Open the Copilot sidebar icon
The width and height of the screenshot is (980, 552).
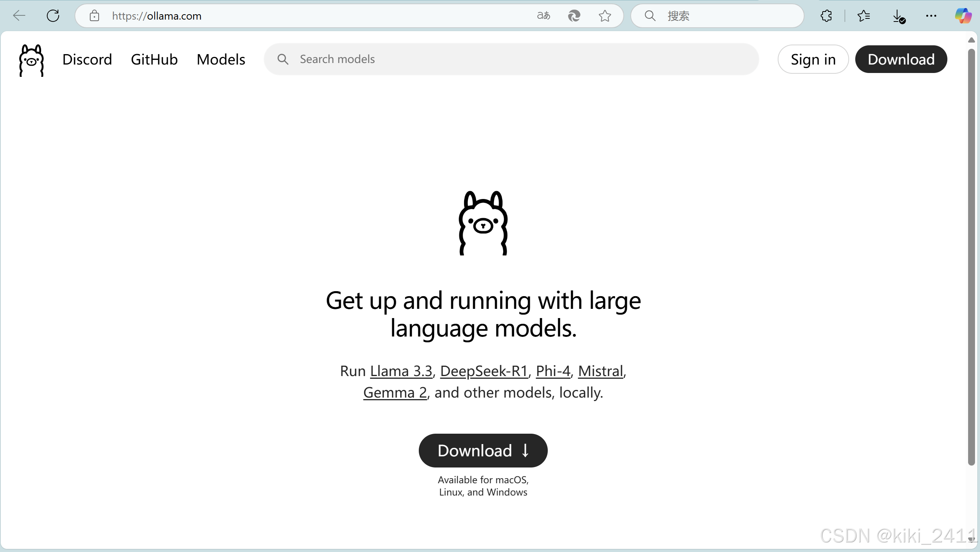click(x=963, y=16)
